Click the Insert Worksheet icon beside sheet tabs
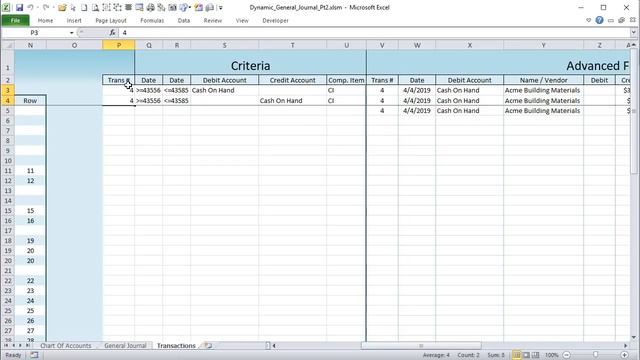 tap(209, 346)
